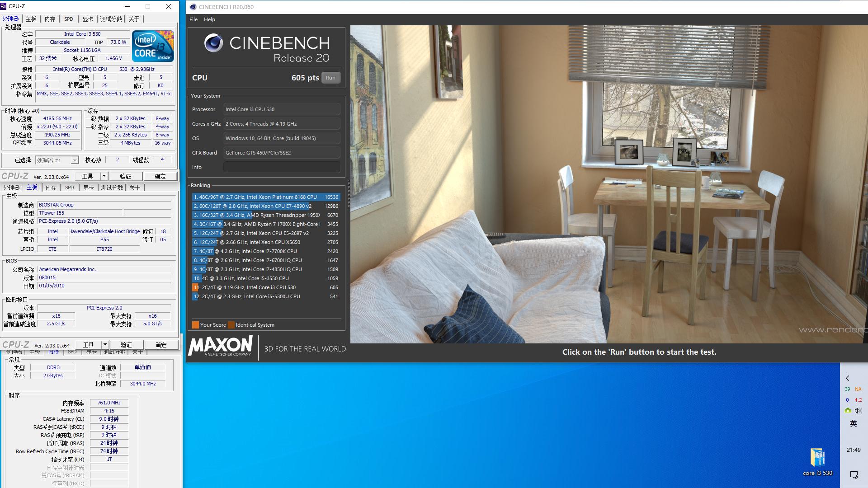Click the orange NA tray icon
The width and height of the screenshot is (868, 488).
click(x=858, y=389)
